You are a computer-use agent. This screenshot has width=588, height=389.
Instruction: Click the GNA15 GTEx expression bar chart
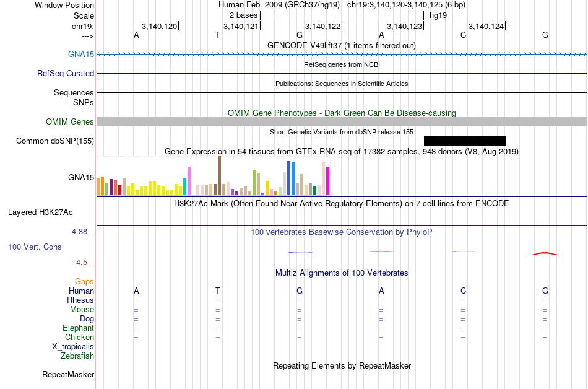tap(213, 176)
